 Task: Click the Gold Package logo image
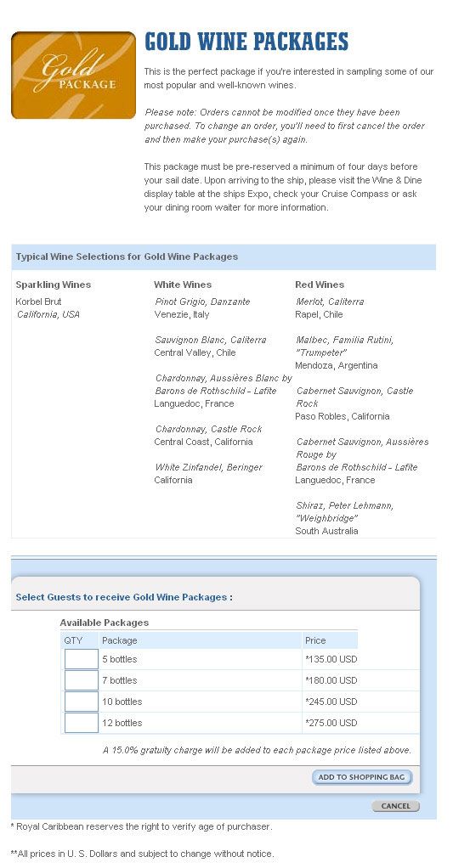click(73, 76)
